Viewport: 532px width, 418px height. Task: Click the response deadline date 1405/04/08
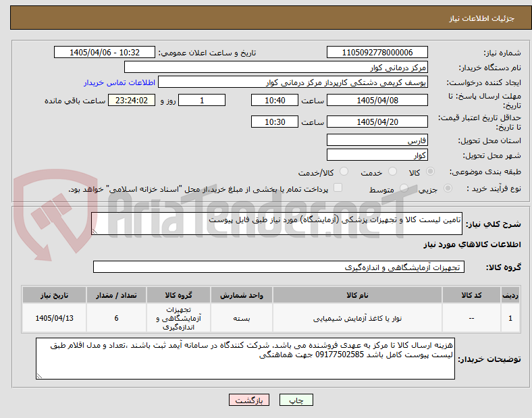click(377, 100)
